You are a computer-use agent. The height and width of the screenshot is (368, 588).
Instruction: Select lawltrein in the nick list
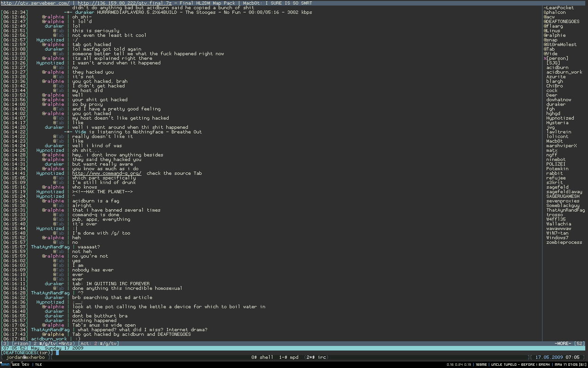(x=559, y=132)
